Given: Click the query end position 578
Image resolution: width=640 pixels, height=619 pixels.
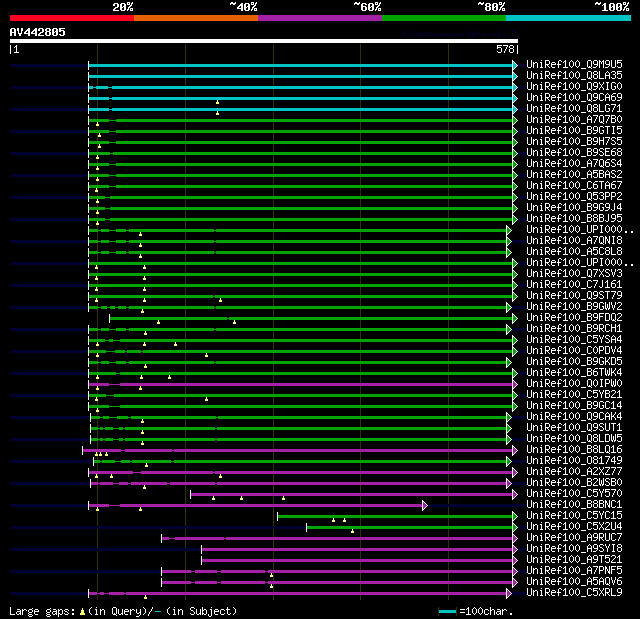Looking at the screenshot, I should pyautogui.click(x=505, y=49).
